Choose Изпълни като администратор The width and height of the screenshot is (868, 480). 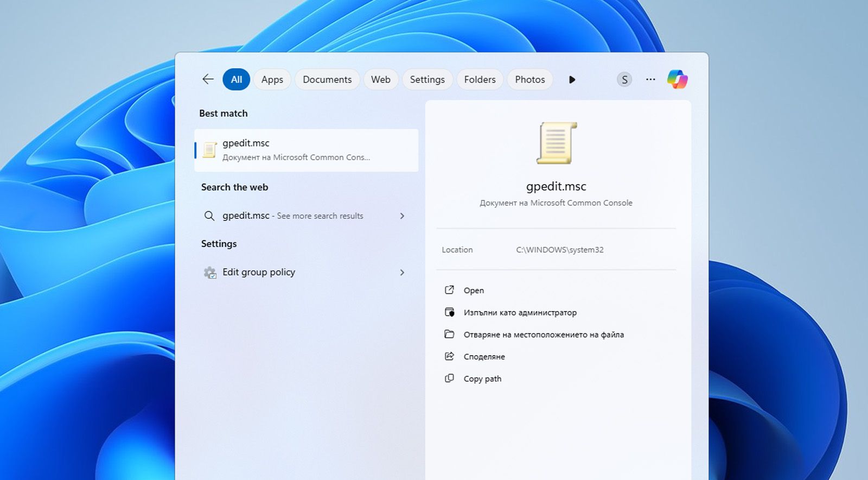(520, 313)
